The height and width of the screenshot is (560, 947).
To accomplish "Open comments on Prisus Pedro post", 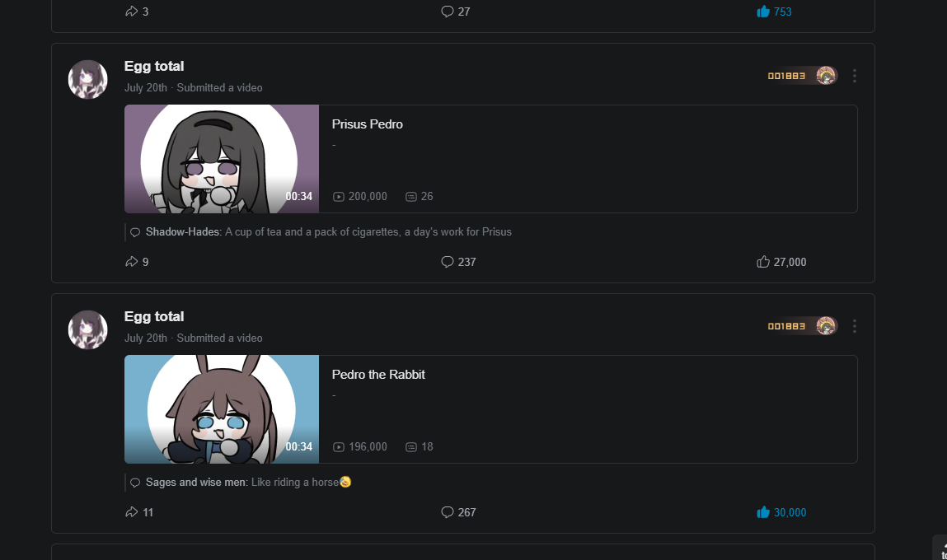I will pos(458,262).
